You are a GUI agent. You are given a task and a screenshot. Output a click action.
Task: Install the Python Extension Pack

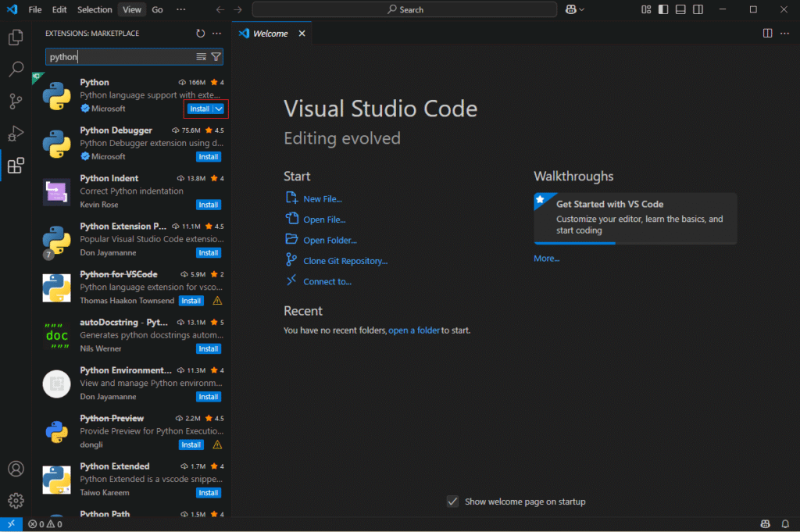coord(208,252)
